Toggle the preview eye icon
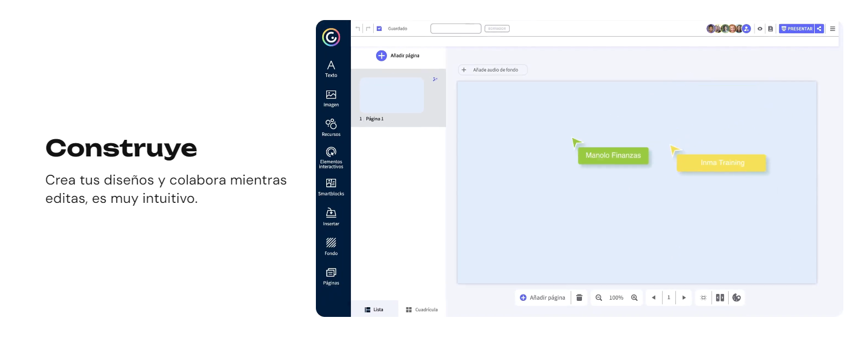Image resolution: width=868 pixels, height=353 pixels. pyautogui.click(x=760, y=29)
